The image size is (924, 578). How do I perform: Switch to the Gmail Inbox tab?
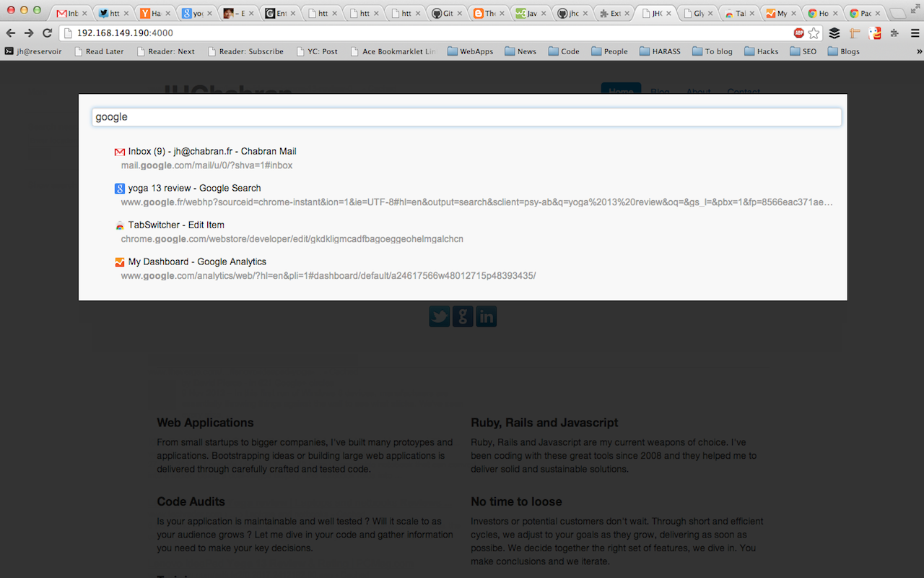click(70, 14)
